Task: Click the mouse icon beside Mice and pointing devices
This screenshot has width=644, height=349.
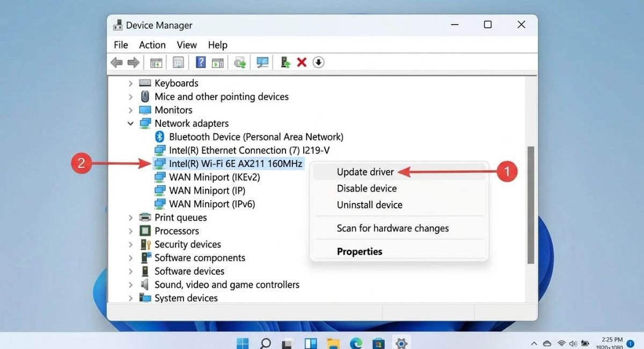Action: [x=145, y=97]
